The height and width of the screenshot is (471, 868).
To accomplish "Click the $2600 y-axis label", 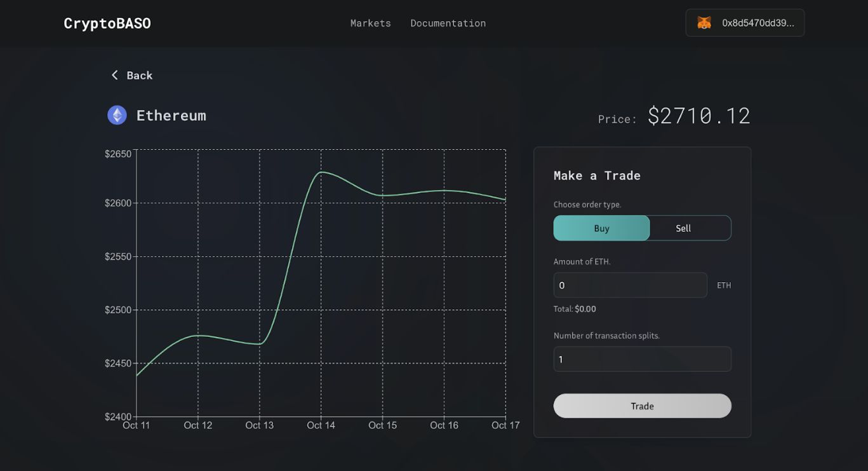I will 118,203.
